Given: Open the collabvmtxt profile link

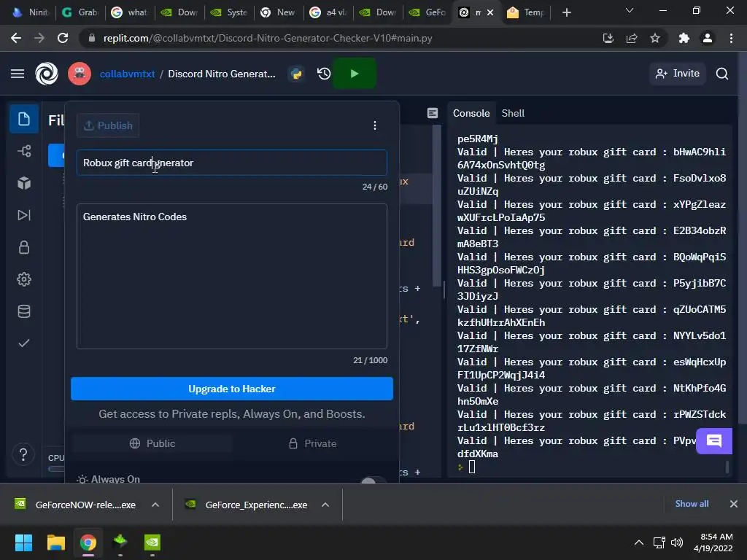Looking at the screenshot, I should pos(127,74).
